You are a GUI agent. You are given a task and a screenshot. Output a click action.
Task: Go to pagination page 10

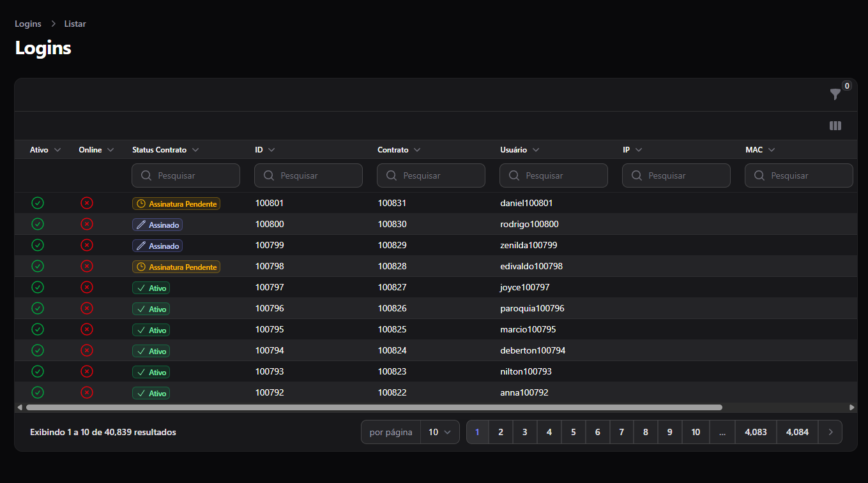pyautogui.click(x=696, y=432)
